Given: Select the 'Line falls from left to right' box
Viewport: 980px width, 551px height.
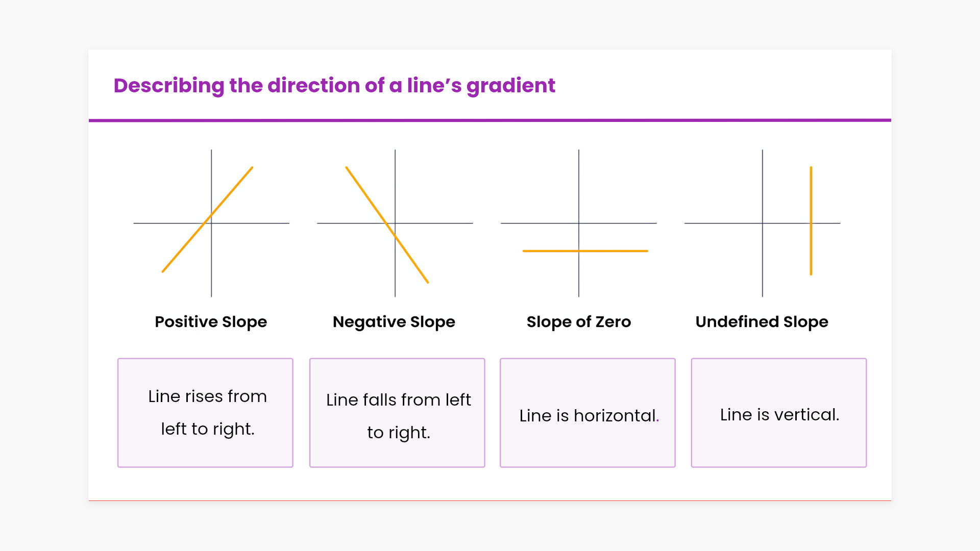Looking at the screenshot, I should pyautogui.click(x=397, y=412).
